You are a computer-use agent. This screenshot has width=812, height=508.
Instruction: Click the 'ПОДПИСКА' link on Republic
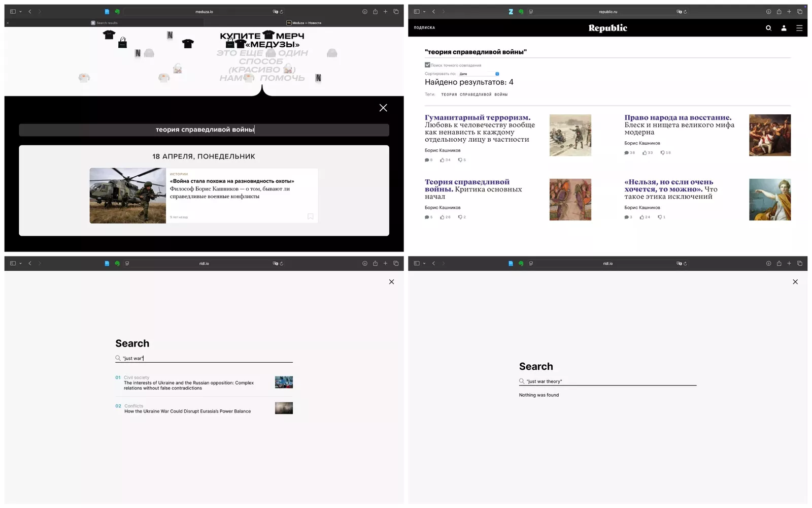[424, 28]
